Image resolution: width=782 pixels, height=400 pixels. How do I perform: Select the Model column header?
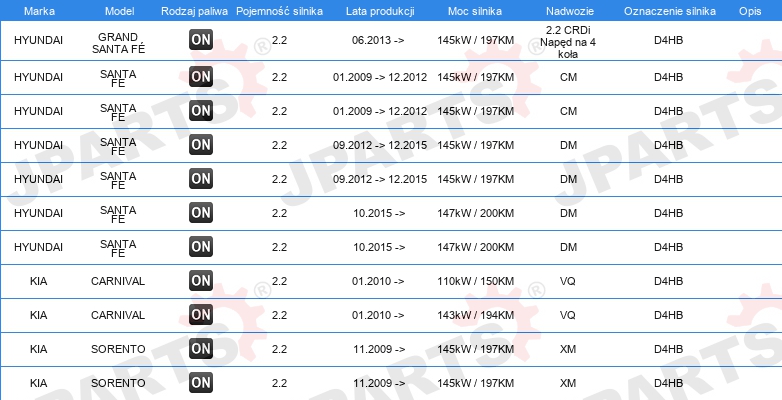(x=119, y=11)
